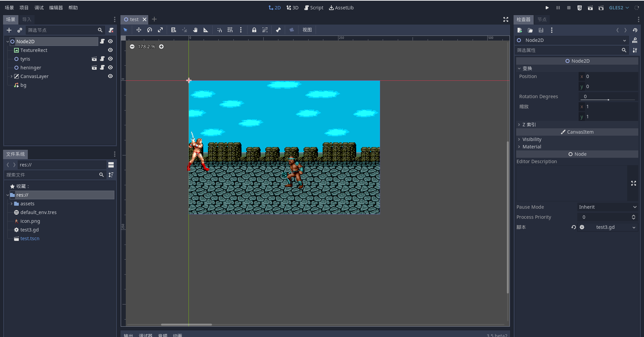Zoom in the 2D viewport with plus button
Viewport: 644px width, 337px height.
tap(161, 47)
